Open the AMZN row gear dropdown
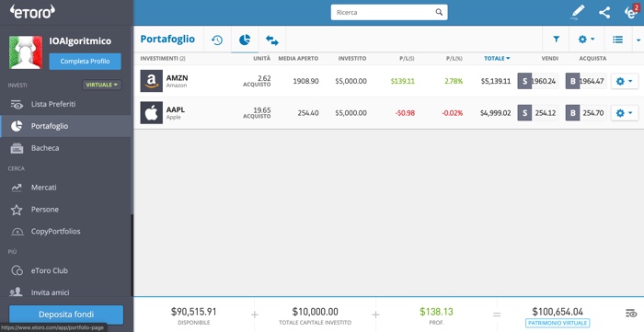The height and width of the screenshot is (332, 644). click(x=625, y=81)
